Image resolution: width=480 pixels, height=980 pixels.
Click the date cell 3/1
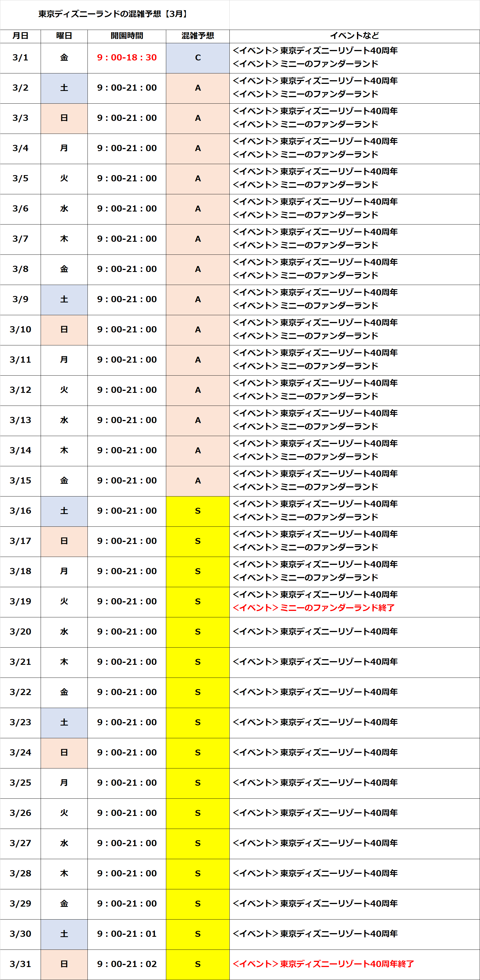click(21, 58)
